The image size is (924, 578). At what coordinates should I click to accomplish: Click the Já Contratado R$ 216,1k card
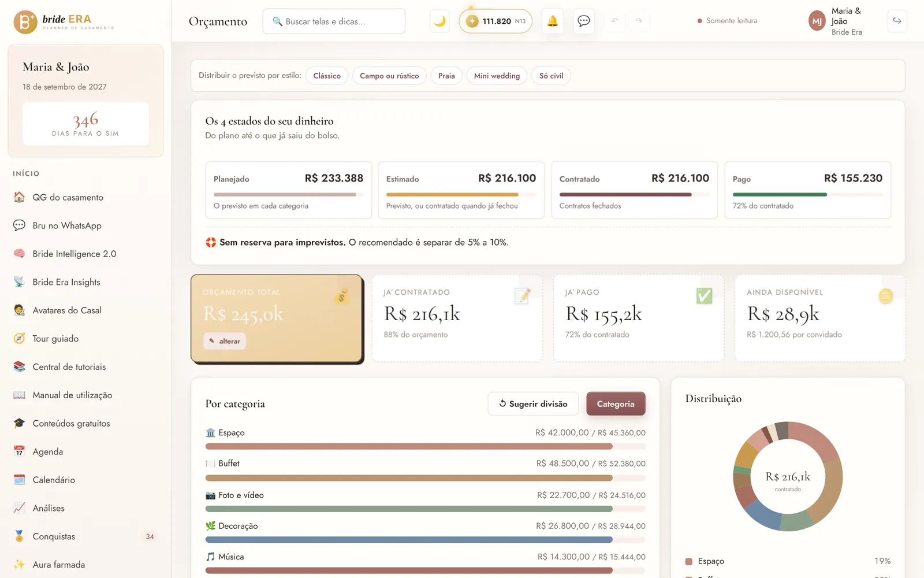pos(457,318)
